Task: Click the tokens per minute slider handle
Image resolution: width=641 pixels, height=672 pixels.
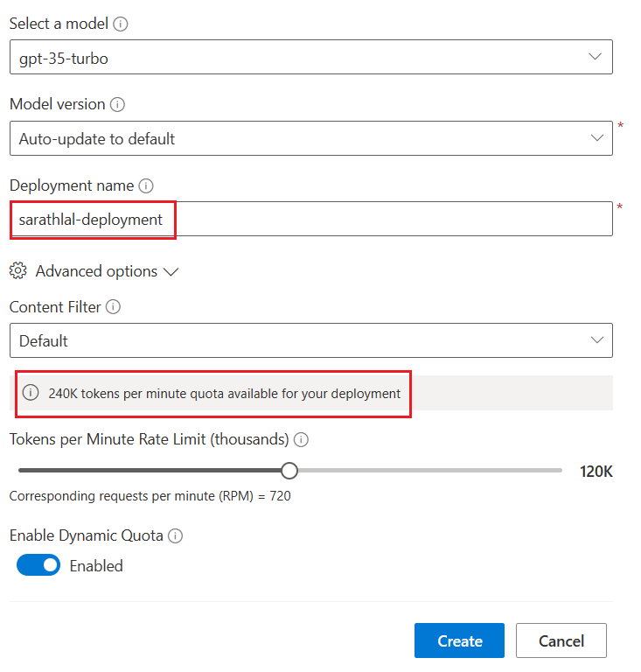Action: [289, 471]
